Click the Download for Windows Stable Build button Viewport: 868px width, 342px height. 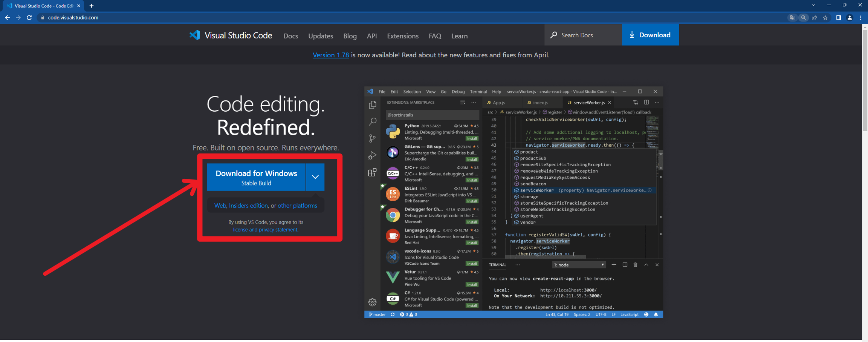pos(256,177)
